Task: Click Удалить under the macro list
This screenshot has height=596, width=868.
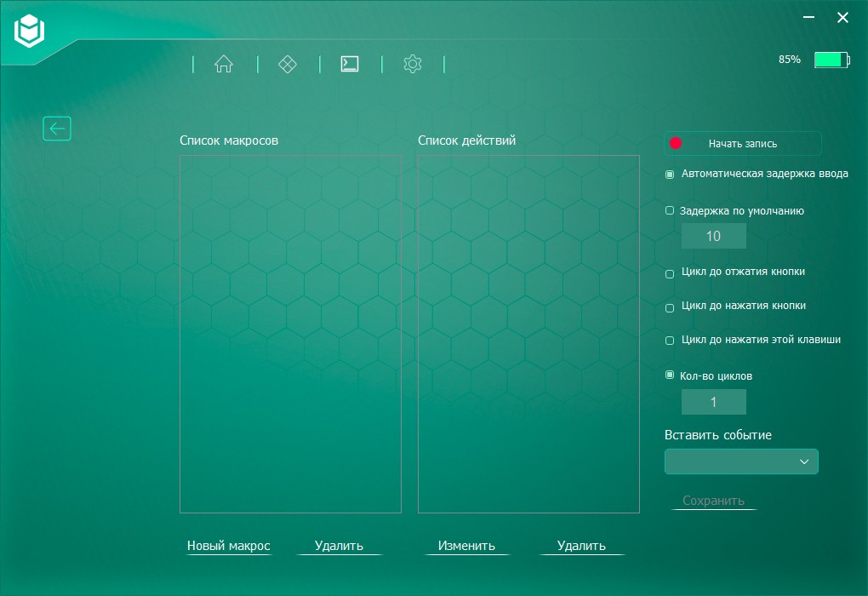Action: 339,546
